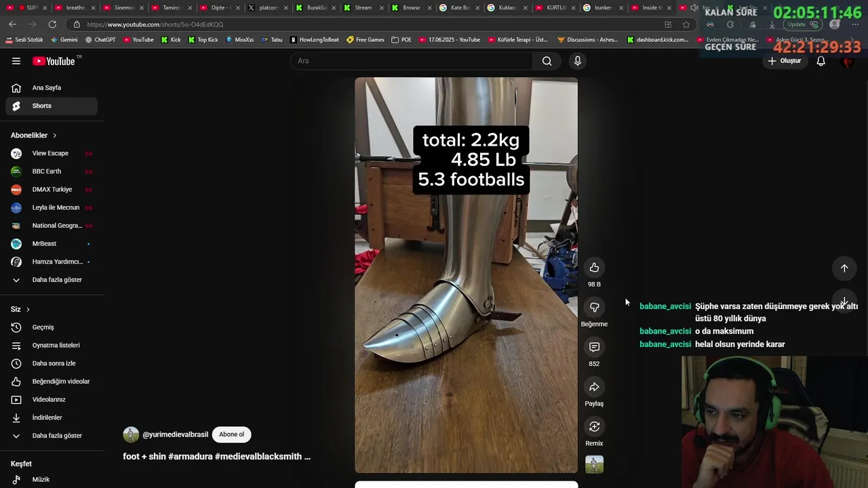Image resolution: width=868 pixels, height=488 pixels.
Task: Open National Geographic channel subscription
Action: 52,226
